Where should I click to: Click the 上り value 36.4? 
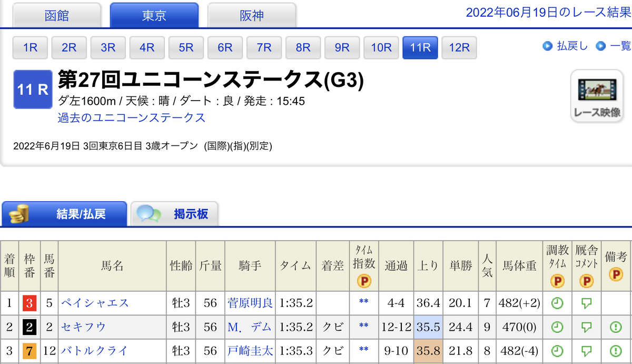pyautogui.click(x=428, y=303)
